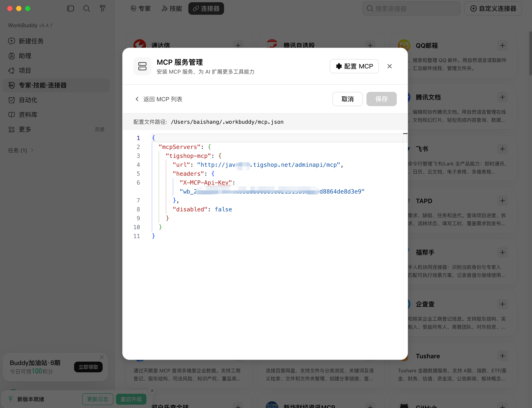Click the 配置 MCP button
The height and width of the screenshot is (408, 532).
tap(354, 66)
